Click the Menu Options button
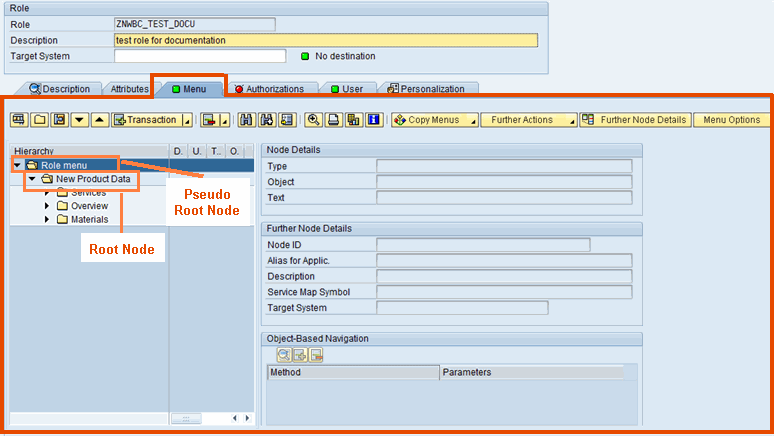Viewport: 774px width, 436px height. (731, 120)
